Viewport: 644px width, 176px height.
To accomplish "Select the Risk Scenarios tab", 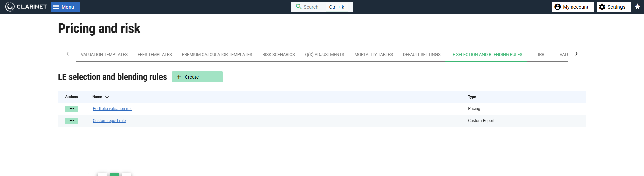I will click(278, 55).
